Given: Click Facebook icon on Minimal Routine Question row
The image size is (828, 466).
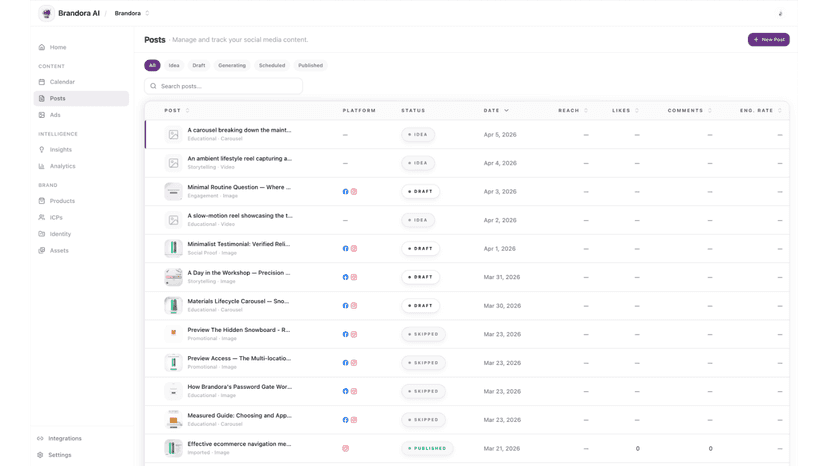Looking at the screenshot, I should tap(345, 192).
